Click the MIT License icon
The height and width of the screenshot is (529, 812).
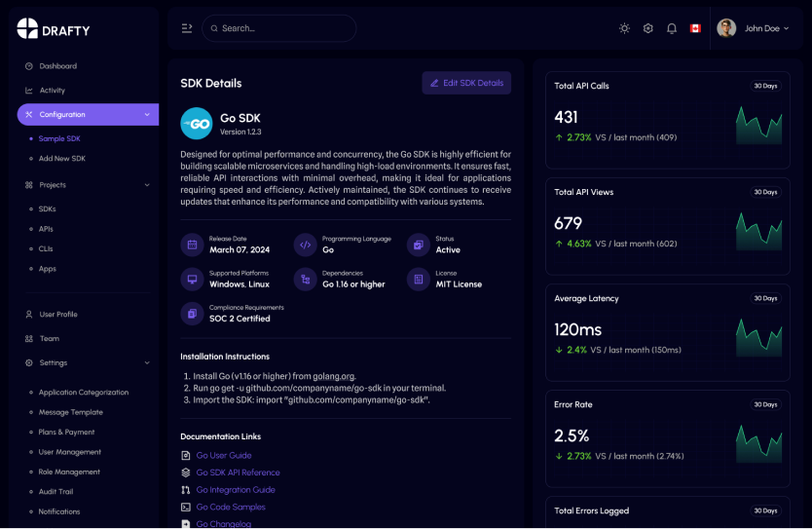click(x=418, y=280)
